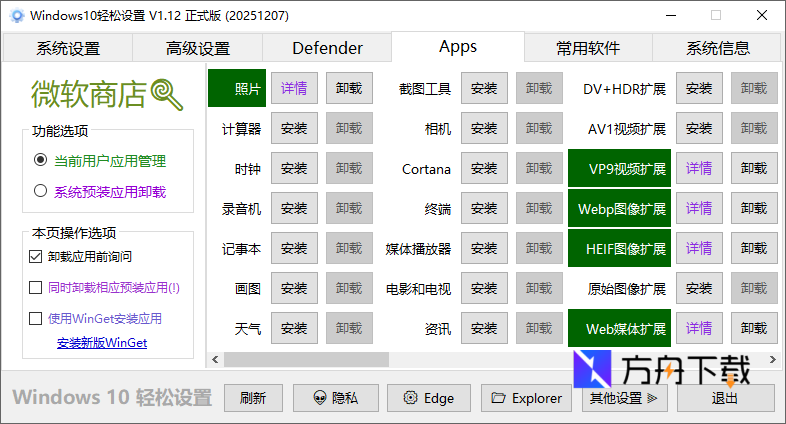Uninstall the HEIF图像扩展
Image resolution: width=786 pixels, height=424 pixels.
pos(754,249)
